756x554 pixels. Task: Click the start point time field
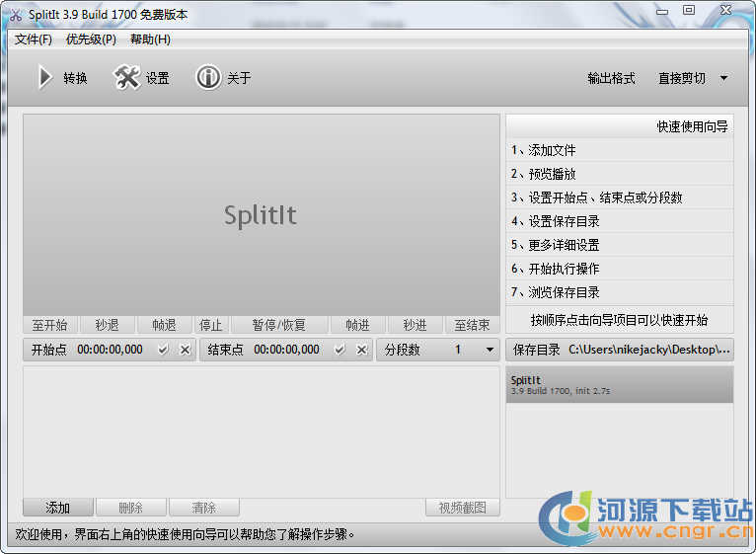tap(110, 350)
